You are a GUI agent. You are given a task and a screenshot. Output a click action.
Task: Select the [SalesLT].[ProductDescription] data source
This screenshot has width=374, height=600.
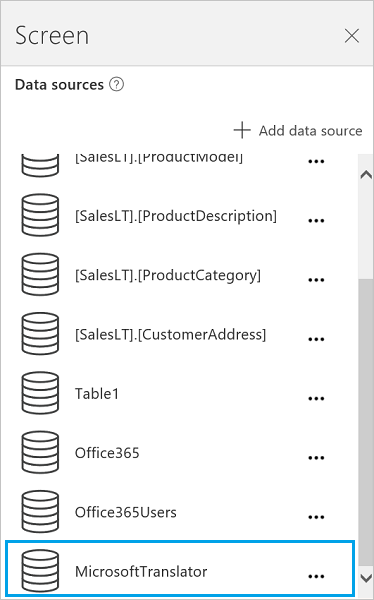pos(176,216)
